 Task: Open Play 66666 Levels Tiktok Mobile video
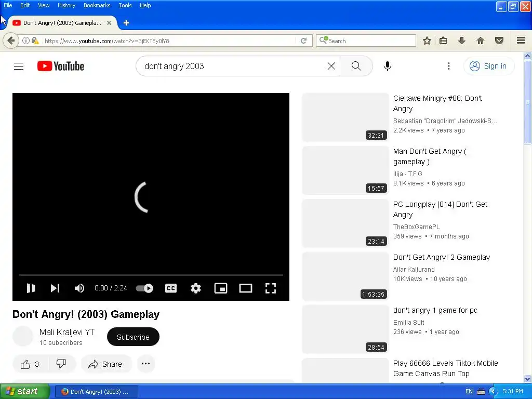[x=445, y=368]
